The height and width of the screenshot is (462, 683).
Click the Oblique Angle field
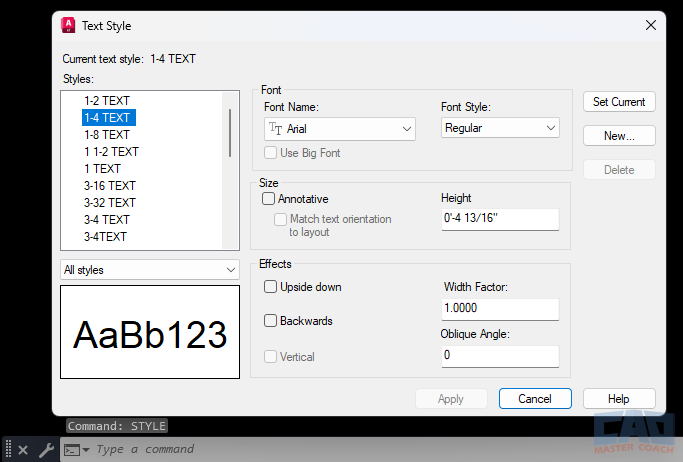coord(500,356)
